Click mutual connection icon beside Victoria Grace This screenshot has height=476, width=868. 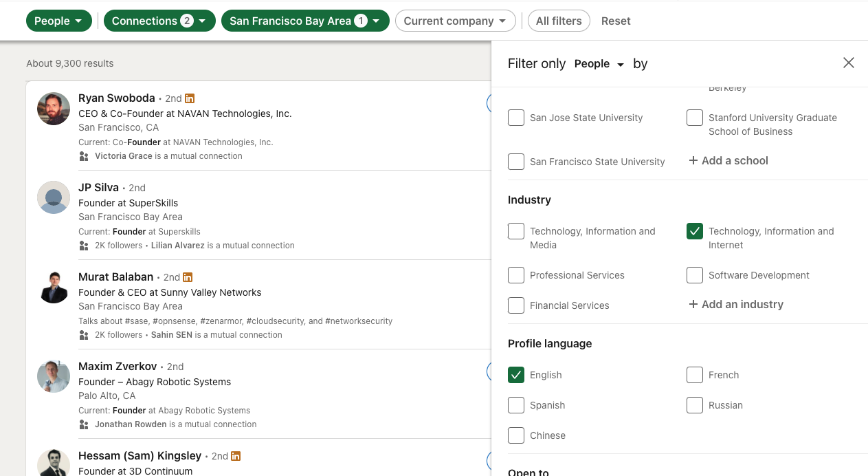84,156
